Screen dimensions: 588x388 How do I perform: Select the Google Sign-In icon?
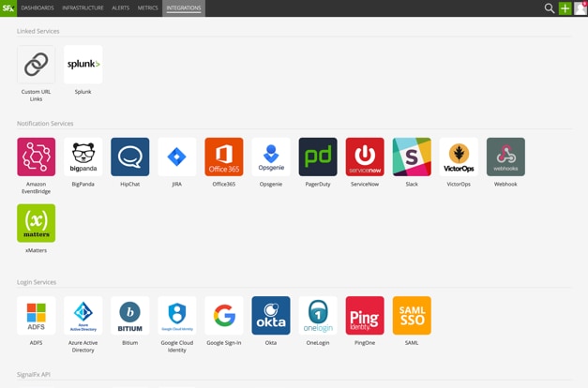[x=224, y=316]
